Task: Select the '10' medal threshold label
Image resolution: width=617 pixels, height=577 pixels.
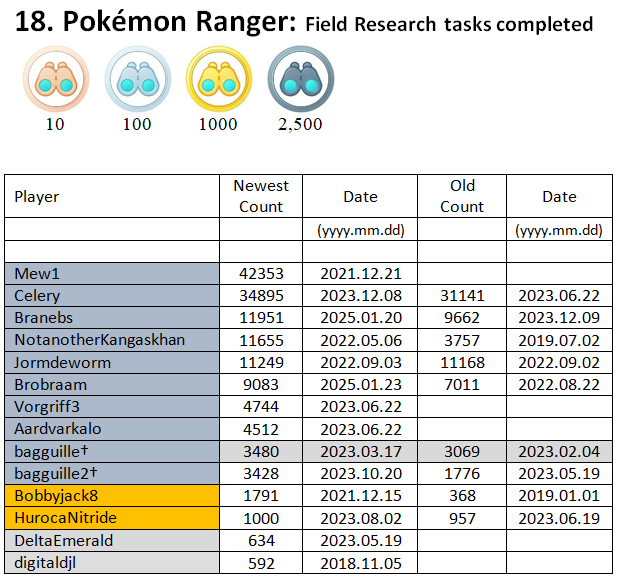Action: 55,124
